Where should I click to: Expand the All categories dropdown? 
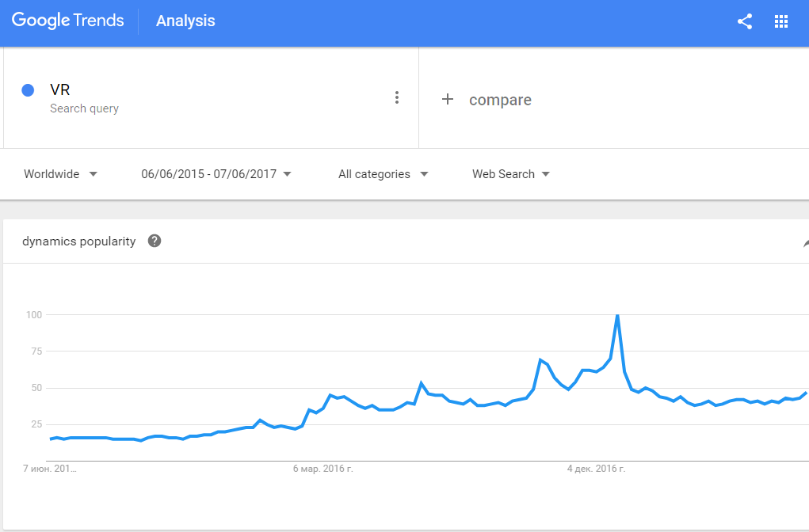pyautogui.click(x=383, y=174)
